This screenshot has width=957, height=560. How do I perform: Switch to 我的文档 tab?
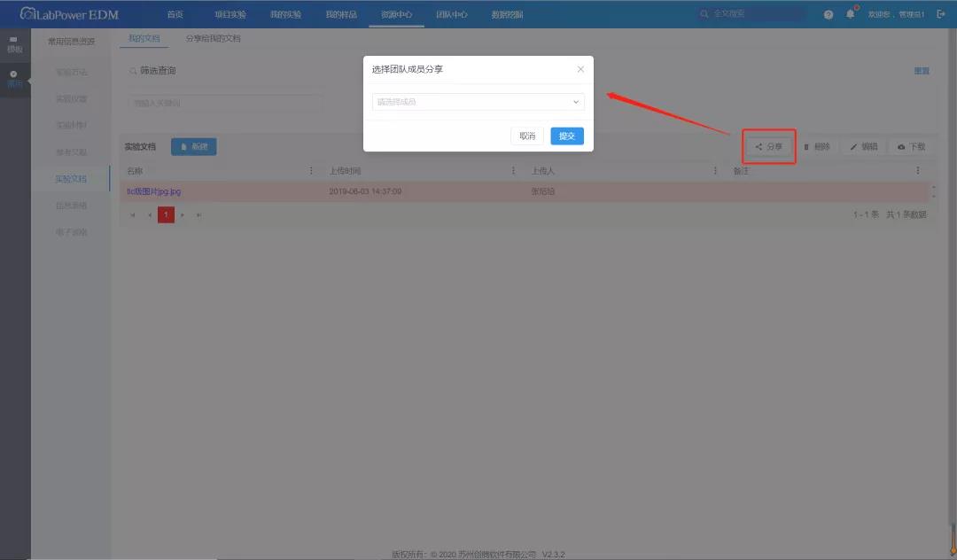144,38
